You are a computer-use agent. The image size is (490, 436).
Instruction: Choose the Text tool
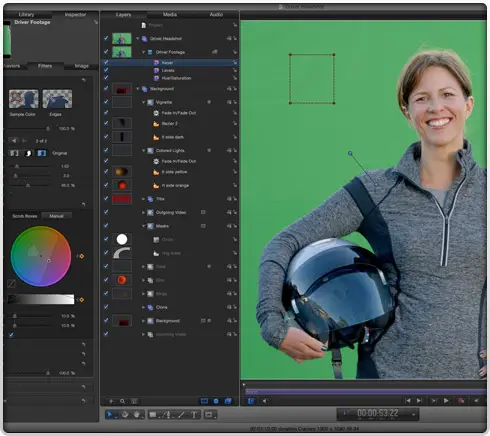(x=194, y=415)
